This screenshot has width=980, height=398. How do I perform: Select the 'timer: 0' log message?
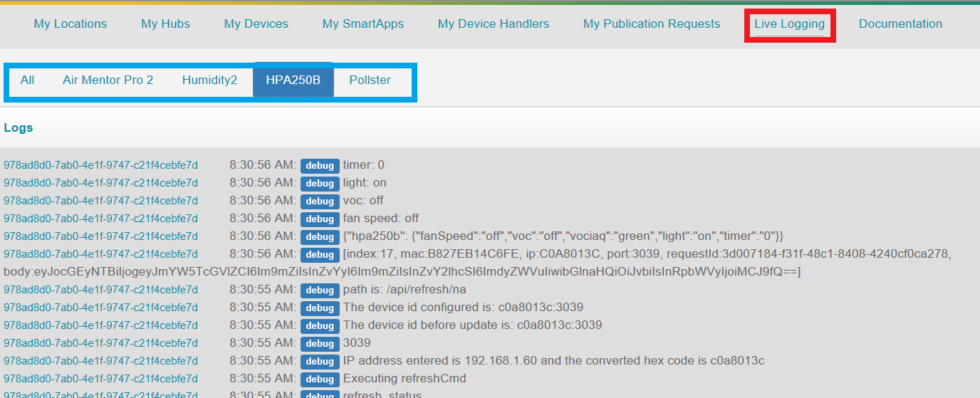(x=363, y=165)
